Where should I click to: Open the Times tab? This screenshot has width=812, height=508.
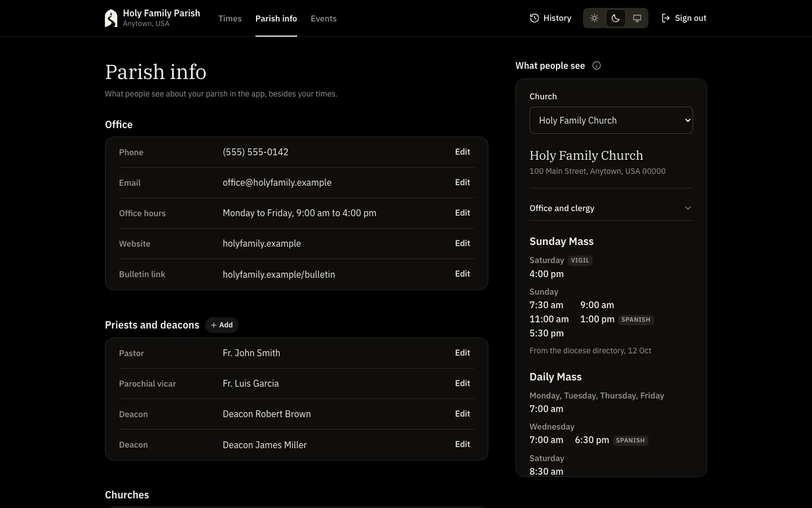(x=230, y=19)
